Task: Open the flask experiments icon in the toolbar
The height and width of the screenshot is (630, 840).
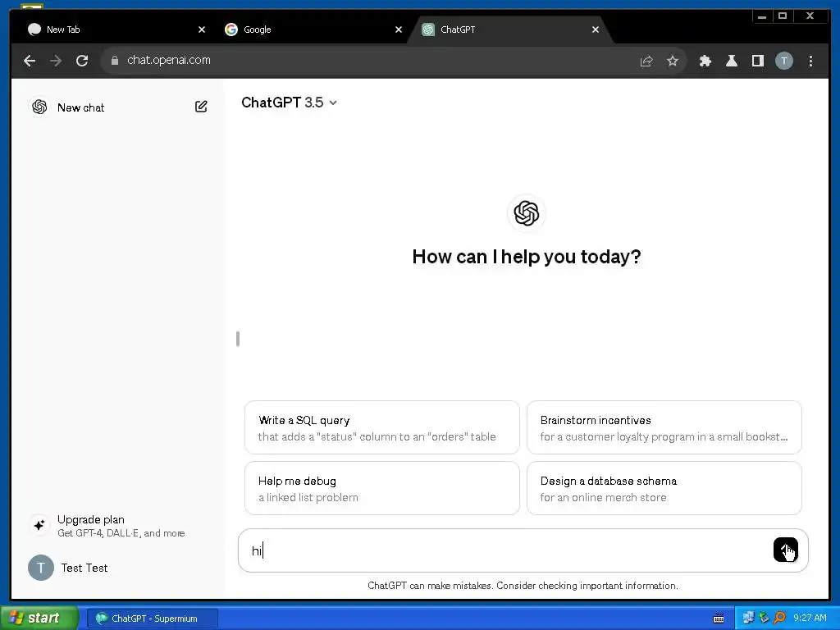Action: pyautogui.click(x=731, y=61)
